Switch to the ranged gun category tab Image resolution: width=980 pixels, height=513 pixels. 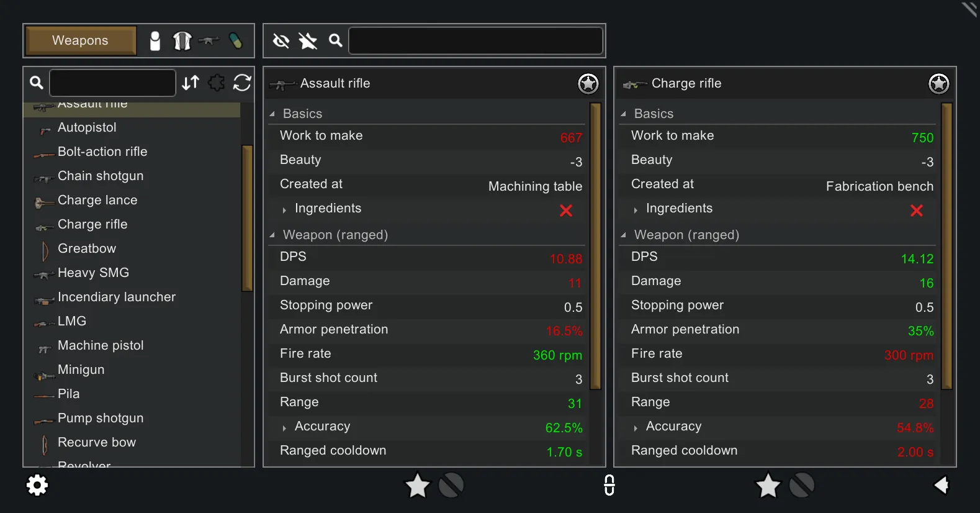pos(209,41)
